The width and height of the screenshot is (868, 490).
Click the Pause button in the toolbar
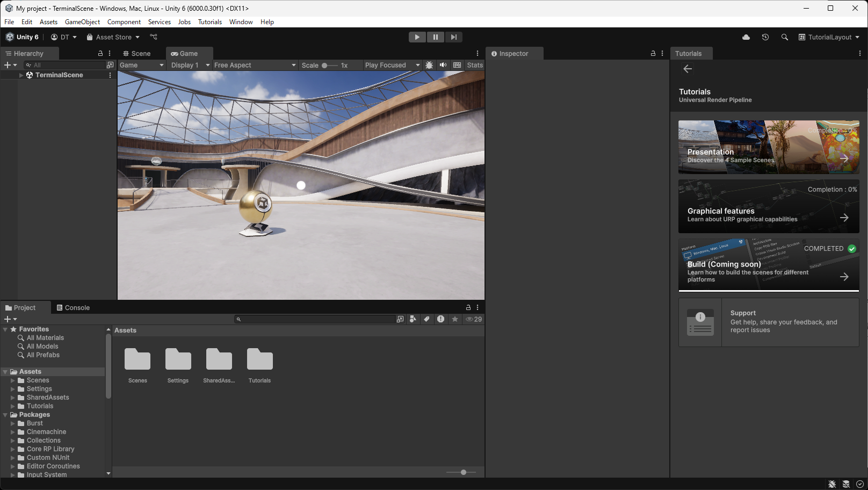(435, 37)
